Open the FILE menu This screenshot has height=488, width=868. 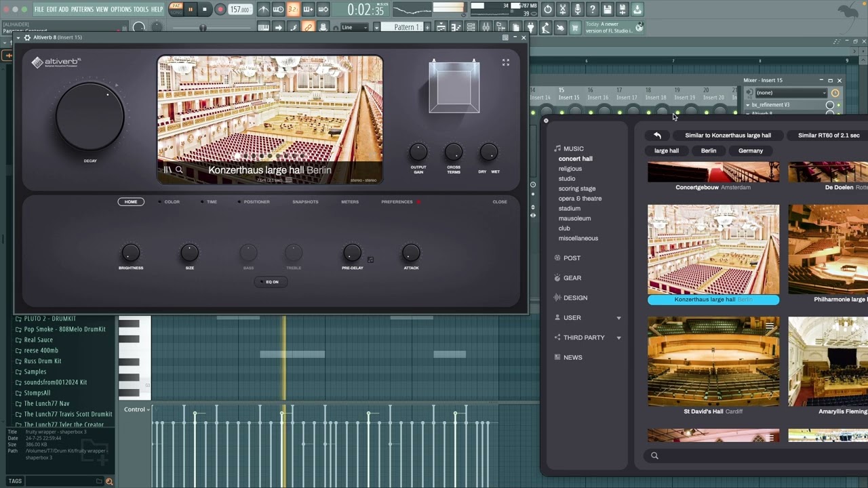(x=39, y=9)
